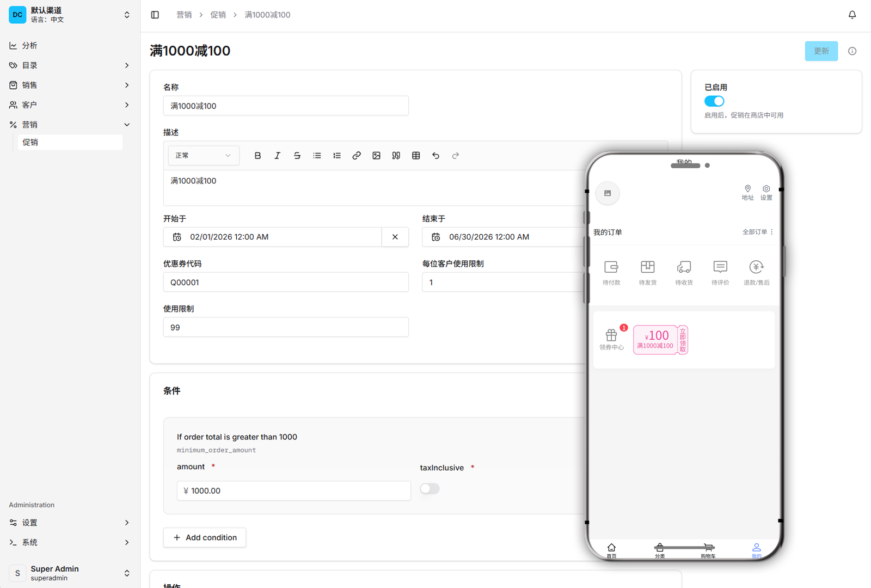Expand the 目录 sidebar section
Viewport: 871px width, 588px height.
[70, 65]
